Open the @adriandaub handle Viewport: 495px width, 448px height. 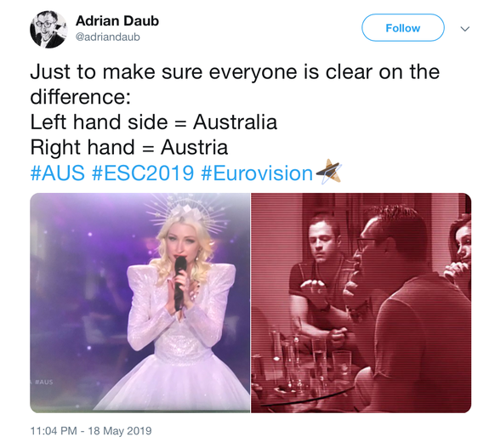pos(108,37)
